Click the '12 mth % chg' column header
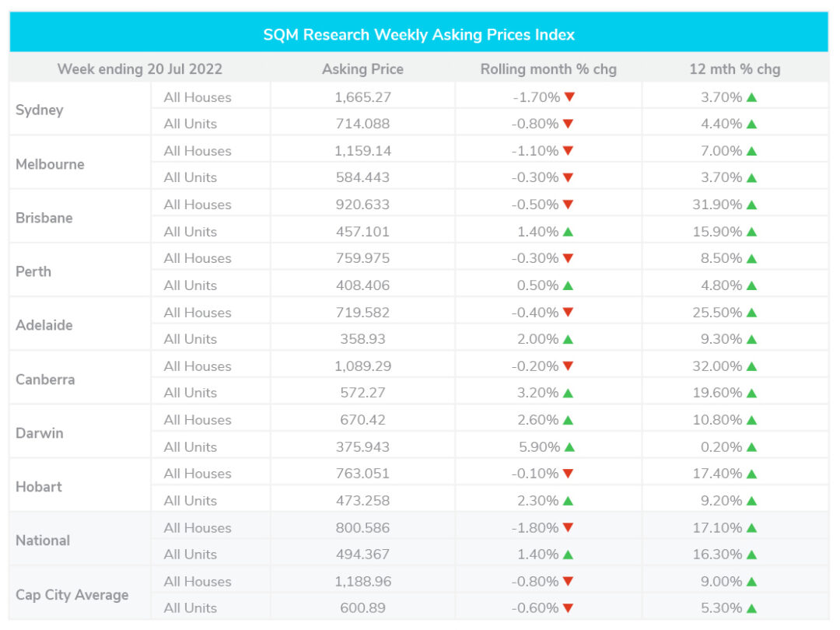Screen dimensions: 840x630 tap(735, 69)
